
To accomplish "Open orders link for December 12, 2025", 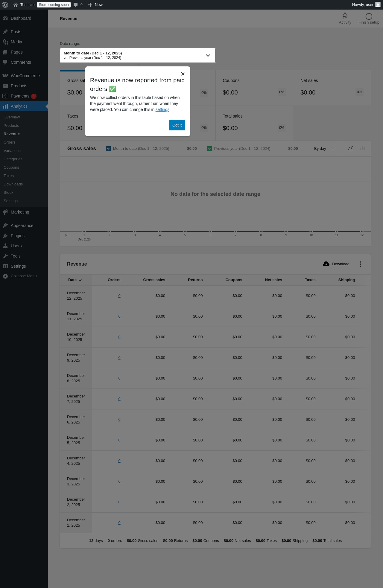I will pyautogui.click(x=119, y=296).
